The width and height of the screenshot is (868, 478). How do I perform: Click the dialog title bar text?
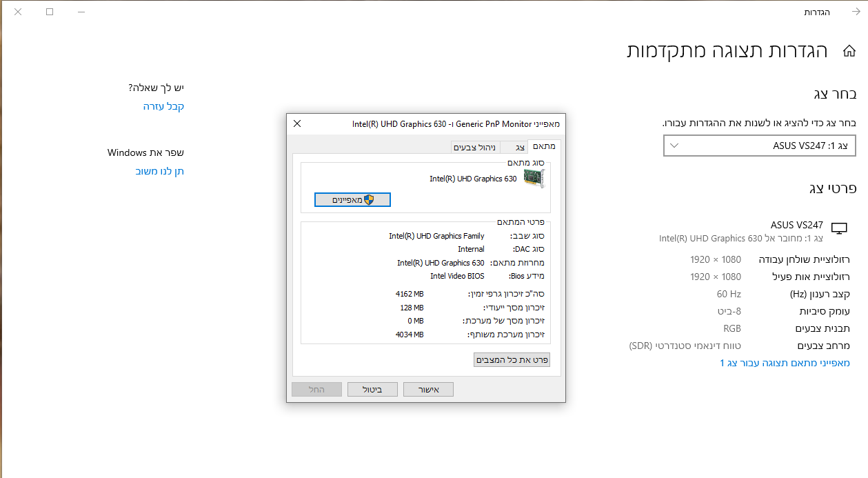point(456,124)
